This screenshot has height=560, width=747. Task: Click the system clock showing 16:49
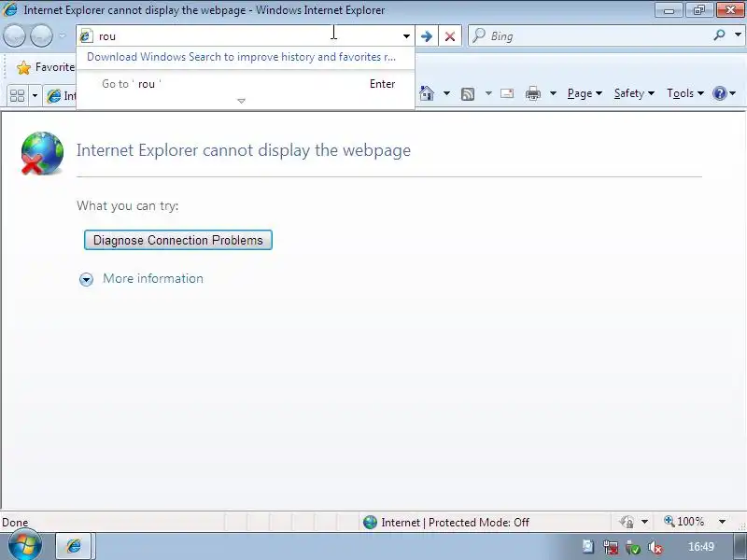point(701,547)
